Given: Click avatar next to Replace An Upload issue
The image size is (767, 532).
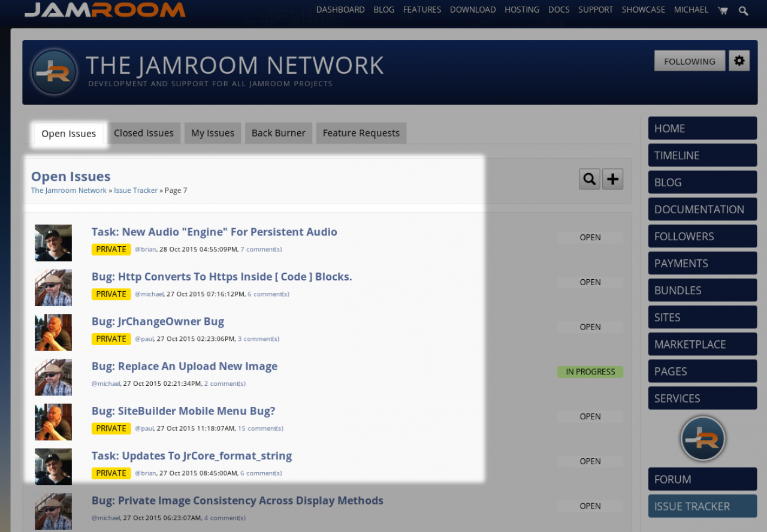Looking at the screenshot, I should [x=53, y=377].
